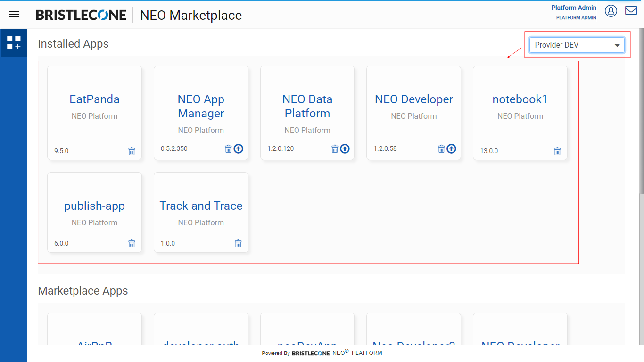
Task: Open the marketplace apps grid sidebar icon
Action: coord(14,43)
